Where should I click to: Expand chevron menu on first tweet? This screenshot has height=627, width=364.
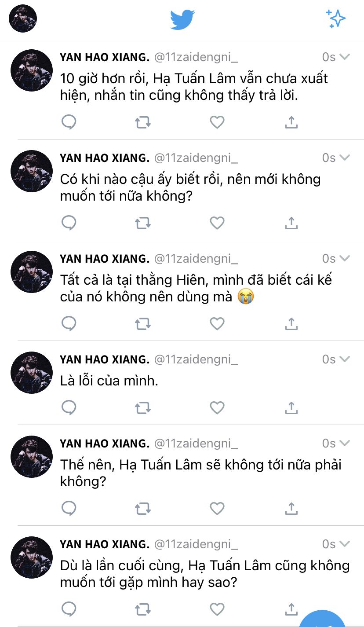[x=345, y=57]
